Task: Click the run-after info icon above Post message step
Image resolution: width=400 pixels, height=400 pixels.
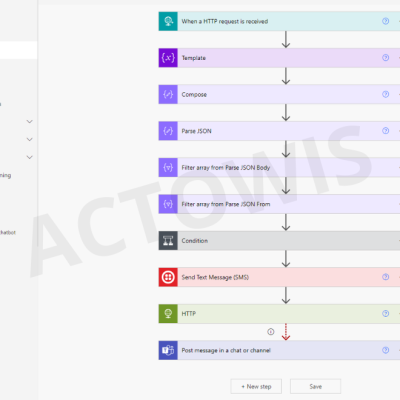Action: pos(271,332)
